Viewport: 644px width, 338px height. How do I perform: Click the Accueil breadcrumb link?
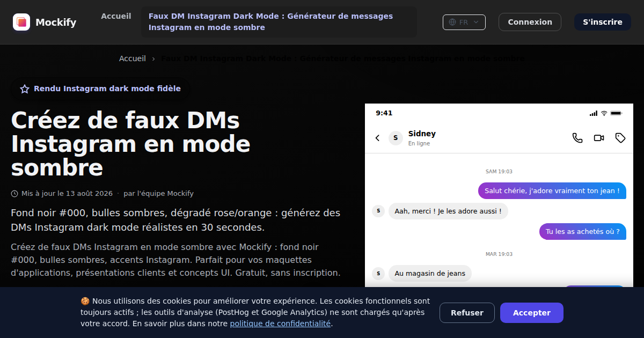pyautogui.click(x=133, y=58)
